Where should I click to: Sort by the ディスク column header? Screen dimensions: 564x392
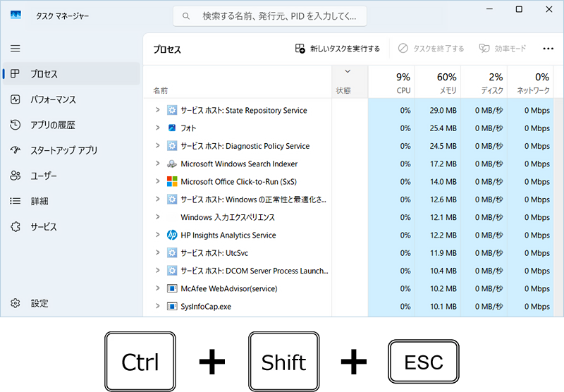(x=484, y=82)
